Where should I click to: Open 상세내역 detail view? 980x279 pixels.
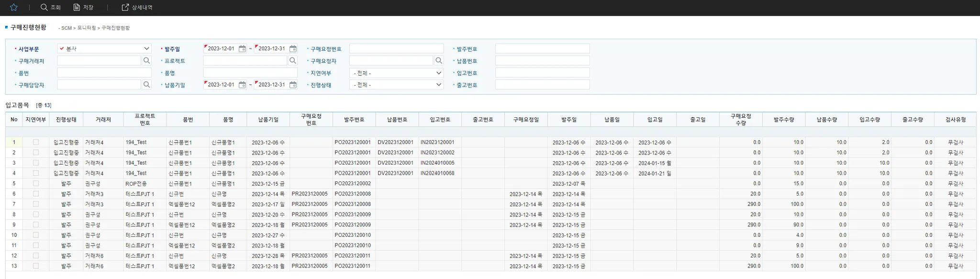137,7
